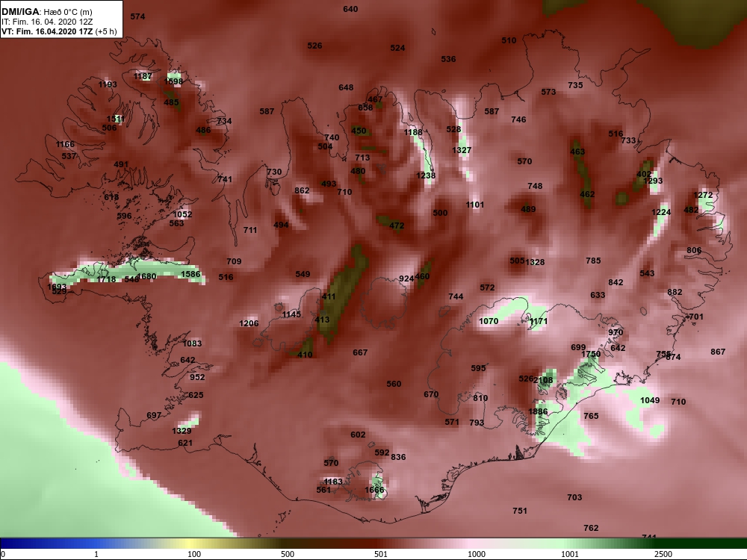
Task: Click the map value '1327'
Action: point(462,150)
